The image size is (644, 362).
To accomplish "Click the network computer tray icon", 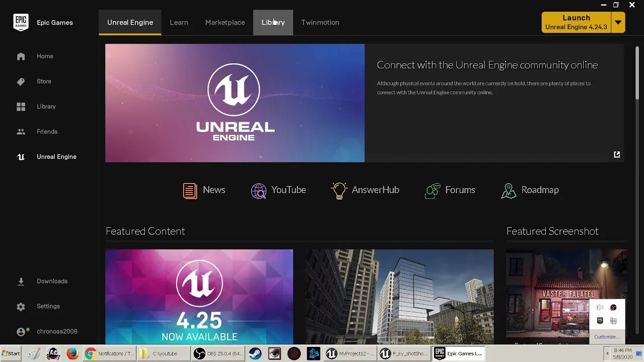I will pyautogui.click(x=613, y=321).
